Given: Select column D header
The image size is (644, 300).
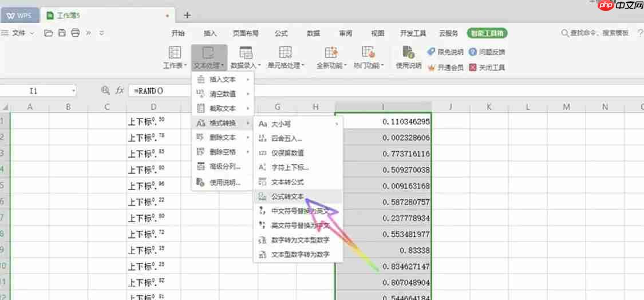Looking at the screenshot, I should point(153,107).
